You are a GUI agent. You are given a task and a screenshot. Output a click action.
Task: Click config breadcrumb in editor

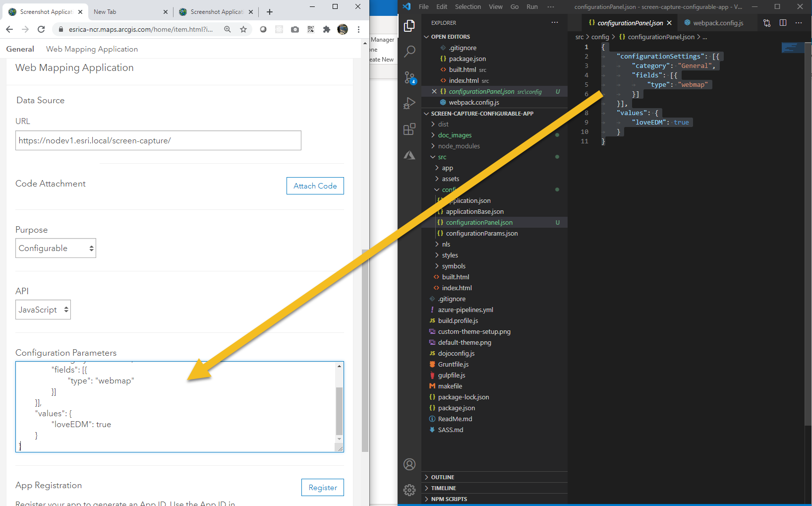pyautogui.click(x=600, y=37)
